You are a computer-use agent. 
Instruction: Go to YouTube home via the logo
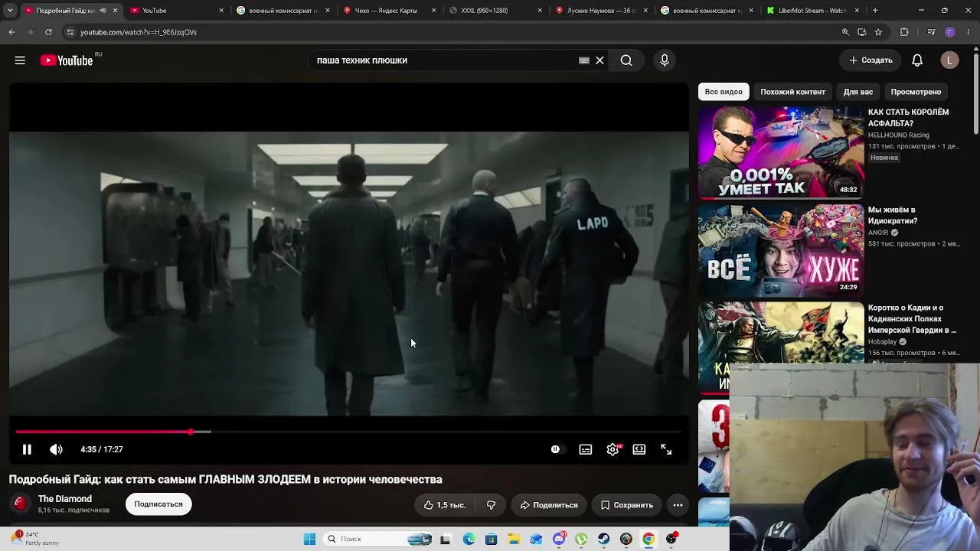[x=67, y=60]
